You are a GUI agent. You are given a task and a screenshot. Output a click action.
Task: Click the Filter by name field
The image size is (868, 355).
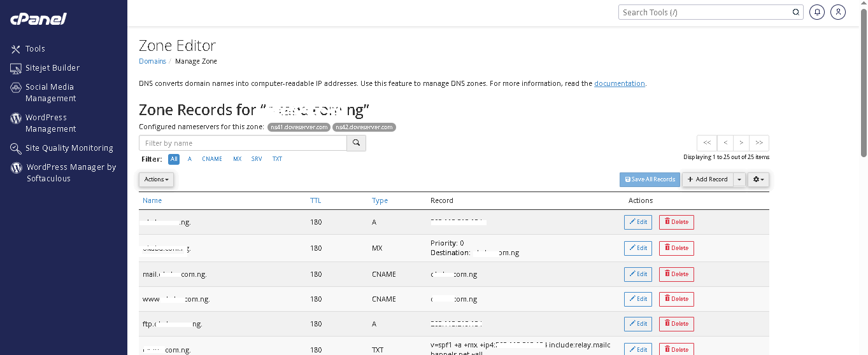243,143
